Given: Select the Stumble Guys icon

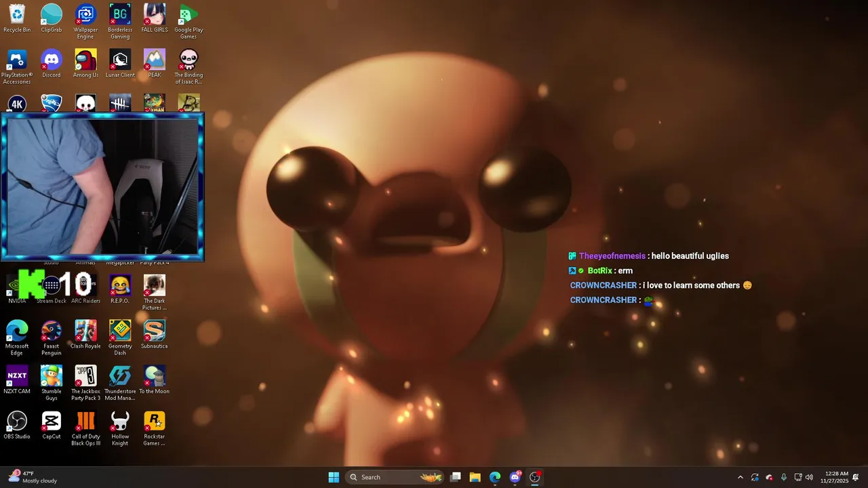Looking at the screenshot, I should [52, 382].
